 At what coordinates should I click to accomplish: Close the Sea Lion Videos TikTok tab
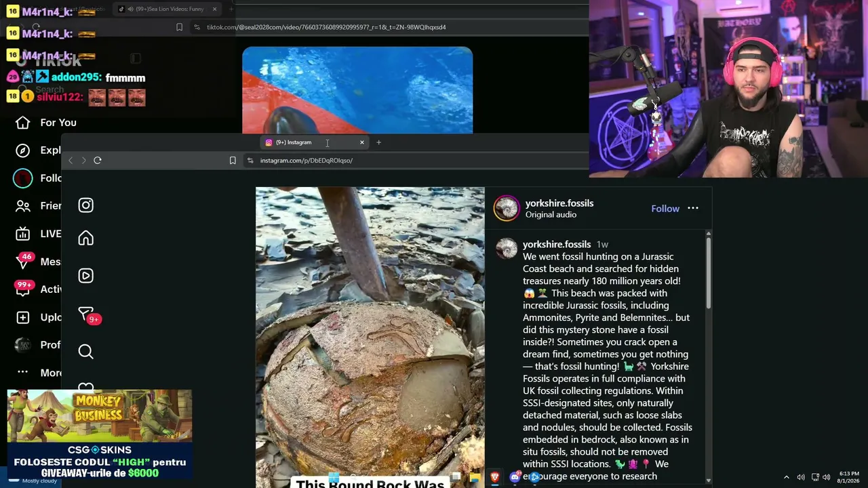(x=215, y=9)
